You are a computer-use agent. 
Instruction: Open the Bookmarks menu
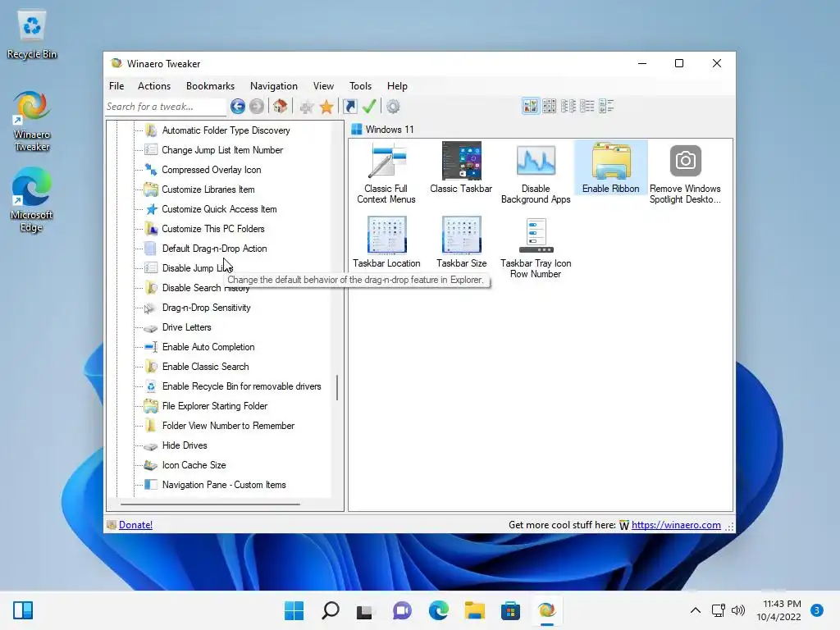coord(210,85)
